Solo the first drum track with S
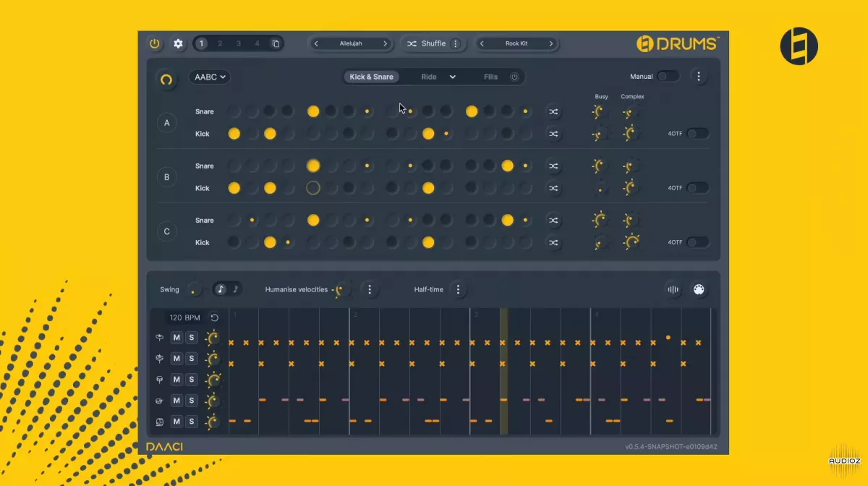This screenshot has width=868, height=486. pyautogui.click(x=192, y=338)
